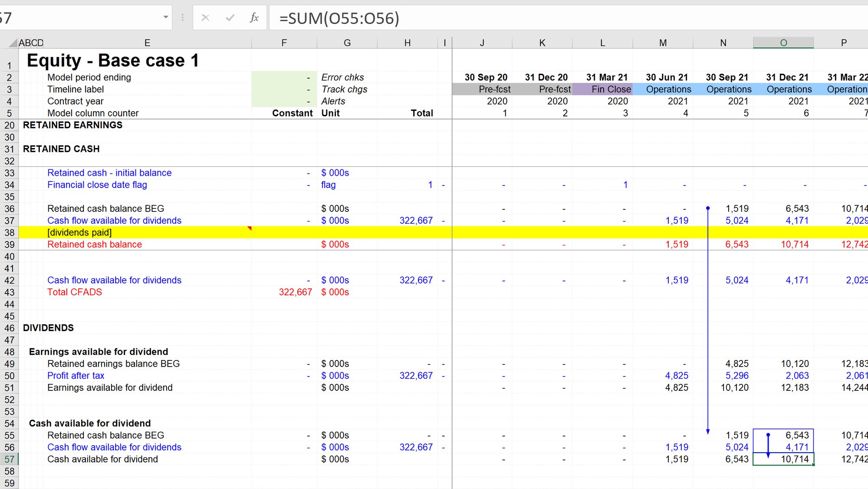Click the Retained cash - initial balance label
The width and height of the screenshot is (868, 489).
tap(109, 173)
